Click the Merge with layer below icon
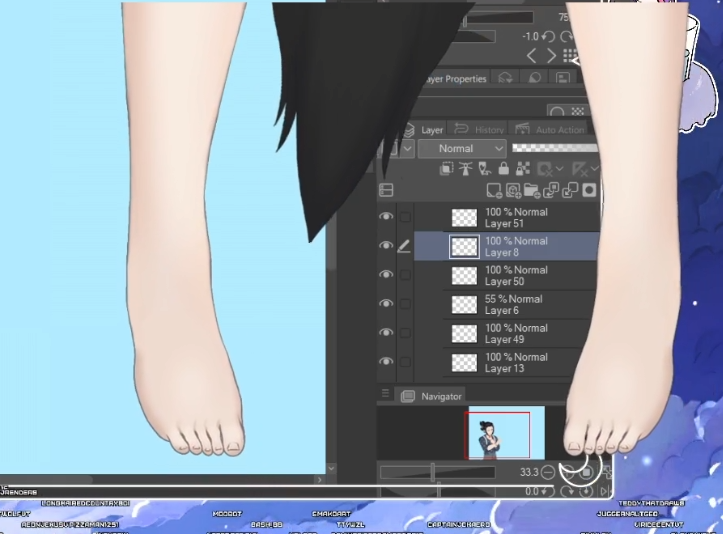The height and width of the screenshot is (534, 723). pyautogui.click(x=570, y=190)
